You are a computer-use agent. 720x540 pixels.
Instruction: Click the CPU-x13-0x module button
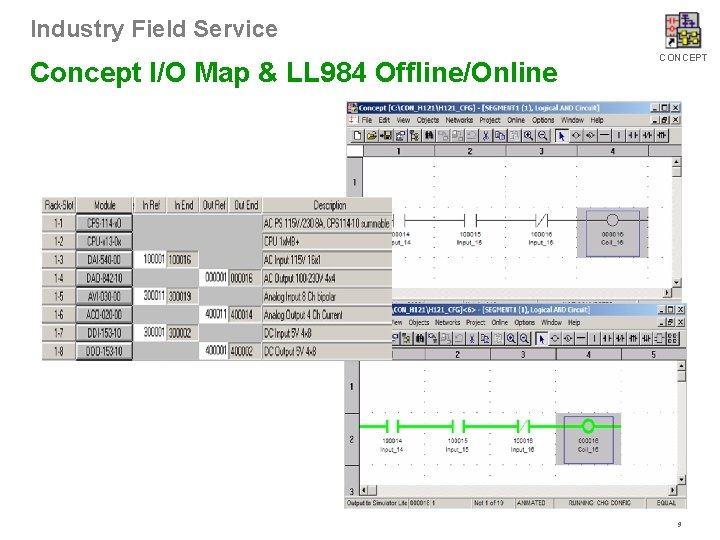104,242
